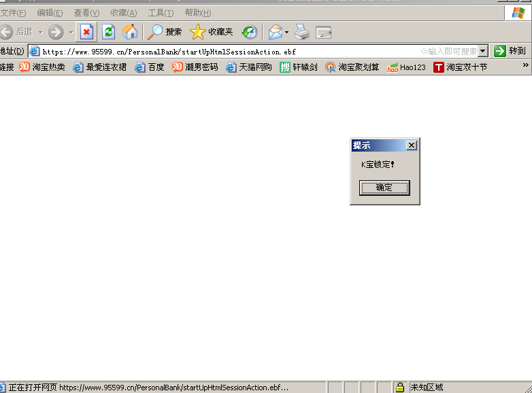Open the 百度 bookmark link
Screen dimensions: 532x393
point(150,67)
